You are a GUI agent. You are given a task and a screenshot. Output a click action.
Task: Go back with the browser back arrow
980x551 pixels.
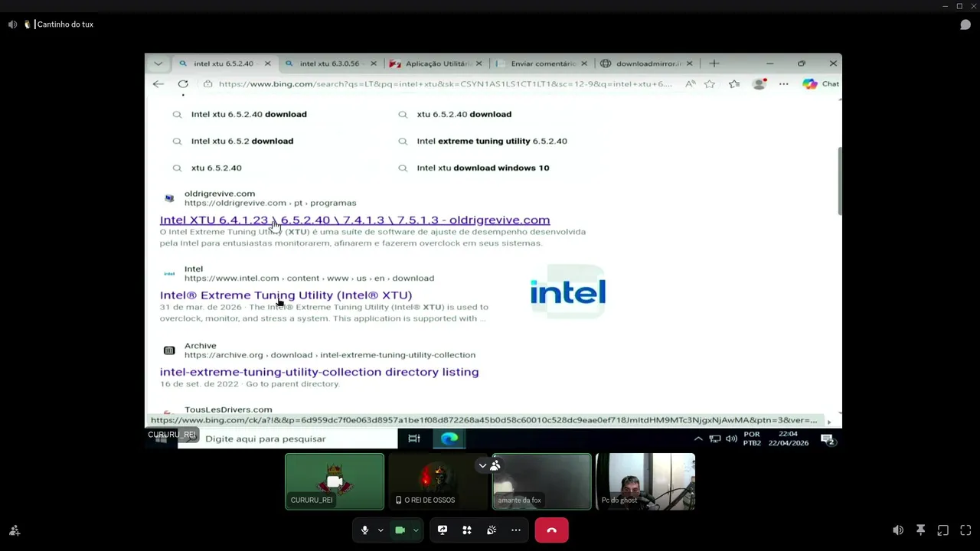pos(158,84)
